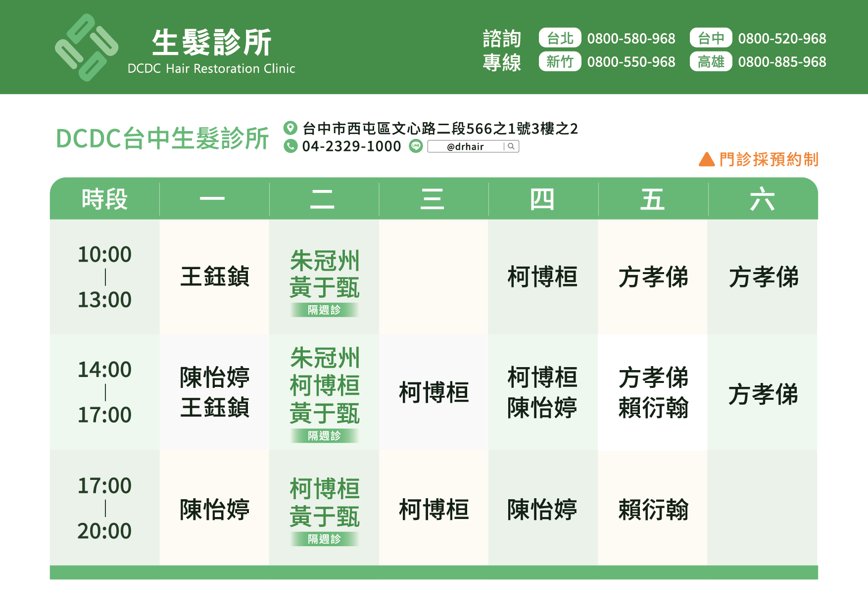Click the Wednesday 三 column header
Screen dimensions: 868x614
pos(433,199)
